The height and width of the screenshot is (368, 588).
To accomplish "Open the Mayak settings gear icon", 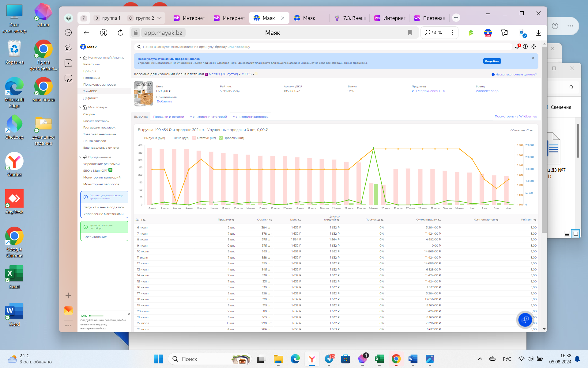I will coord(533,47).
